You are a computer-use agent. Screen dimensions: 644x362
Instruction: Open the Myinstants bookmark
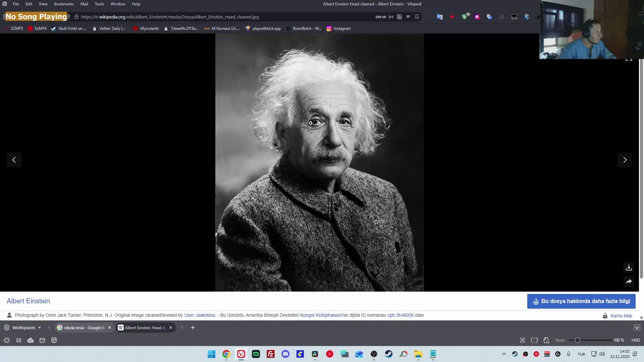pyautogui.click(x=146, y=29)
